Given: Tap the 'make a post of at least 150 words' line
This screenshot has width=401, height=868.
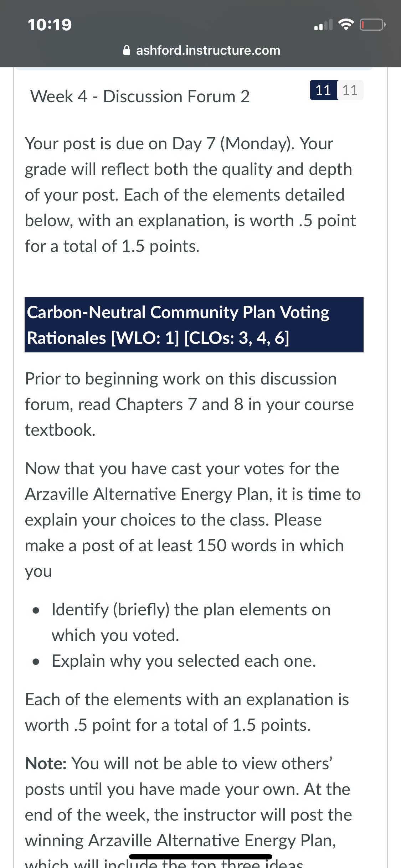Looking at the screenshot, I should pyautogui.click(x=184, y=545).
